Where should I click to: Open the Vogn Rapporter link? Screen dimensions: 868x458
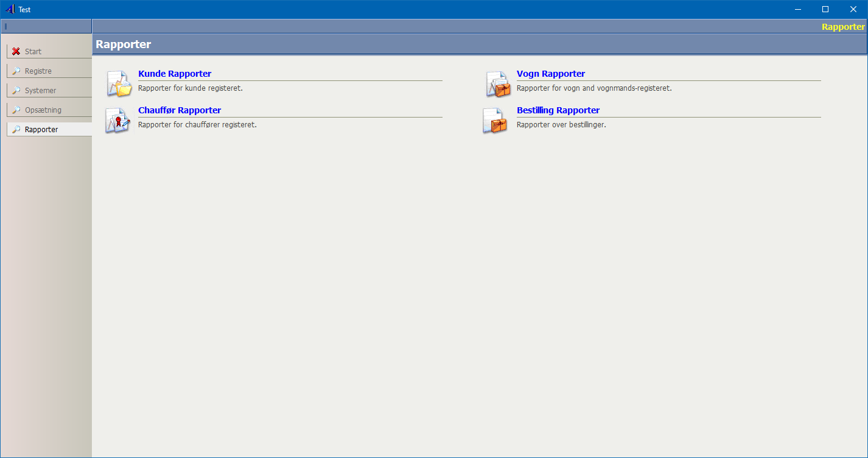(x=551, y=74)
